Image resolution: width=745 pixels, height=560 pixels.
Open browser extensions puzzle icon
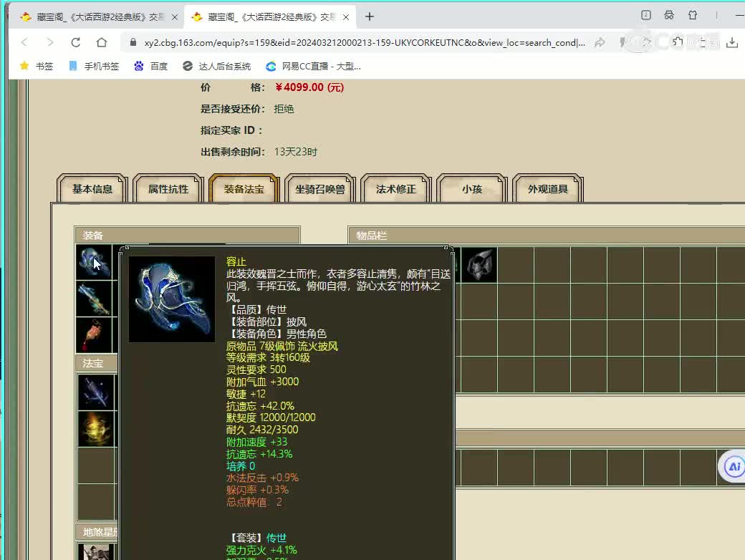(x=678, y=42)
